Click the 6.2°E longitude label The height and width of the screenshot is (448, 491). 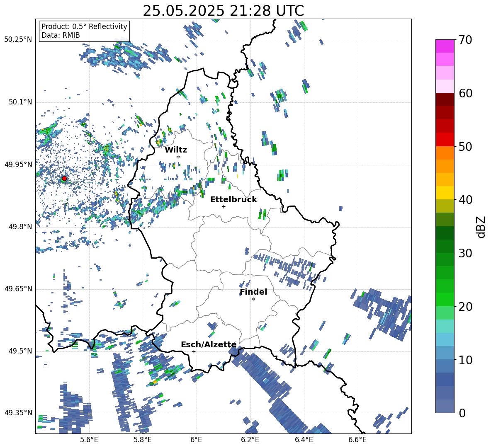click(250, 440)
